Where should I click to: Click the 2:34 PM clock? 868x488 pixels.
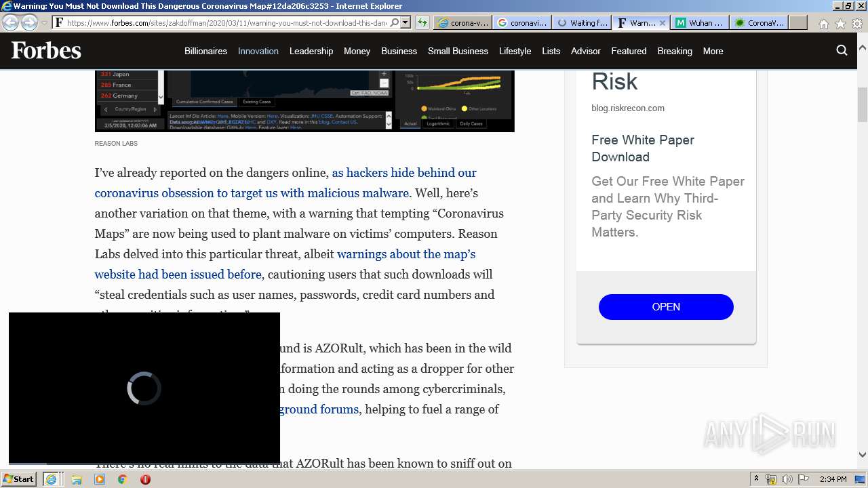coord(833,479)
